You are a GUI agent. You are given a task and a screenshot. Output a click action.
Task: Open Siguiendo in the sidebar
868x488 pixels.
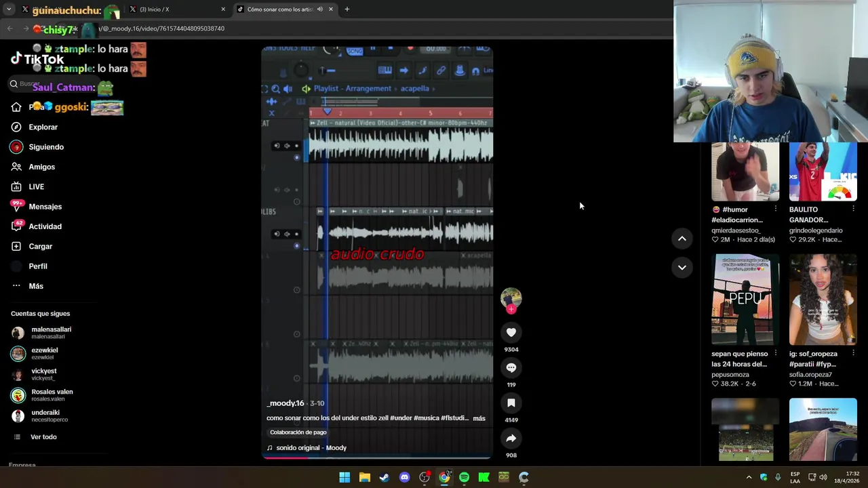click(46, 147)
